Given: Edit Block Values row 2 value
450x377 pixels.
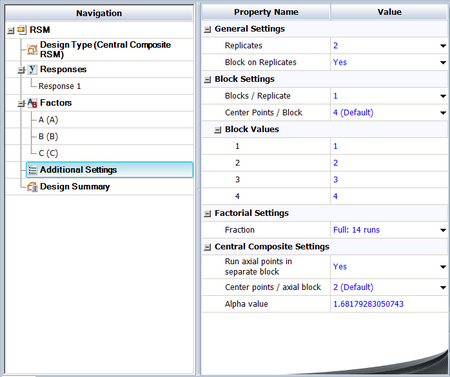Looking at the screenshot, I should [x=389, y=163].
